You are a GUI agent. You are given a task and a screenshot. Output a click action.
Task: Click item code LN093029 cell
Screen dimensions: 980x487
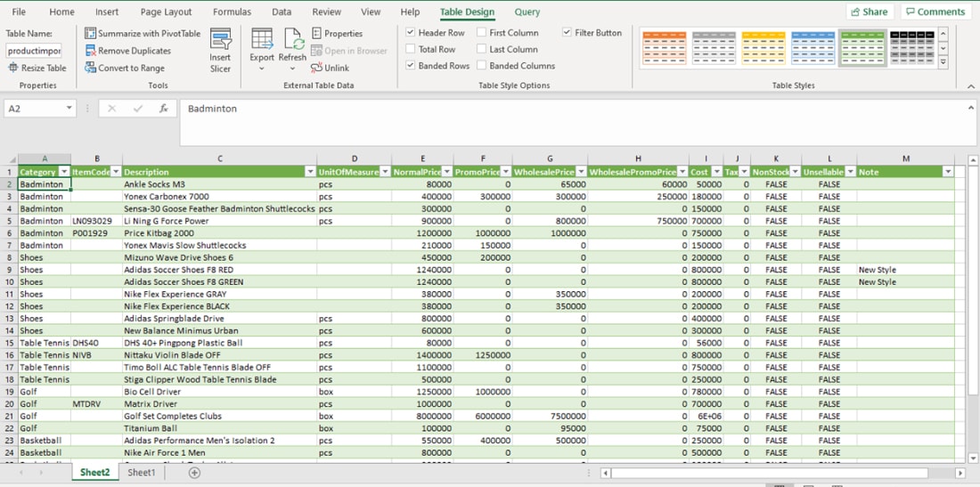tap(97, 221)
